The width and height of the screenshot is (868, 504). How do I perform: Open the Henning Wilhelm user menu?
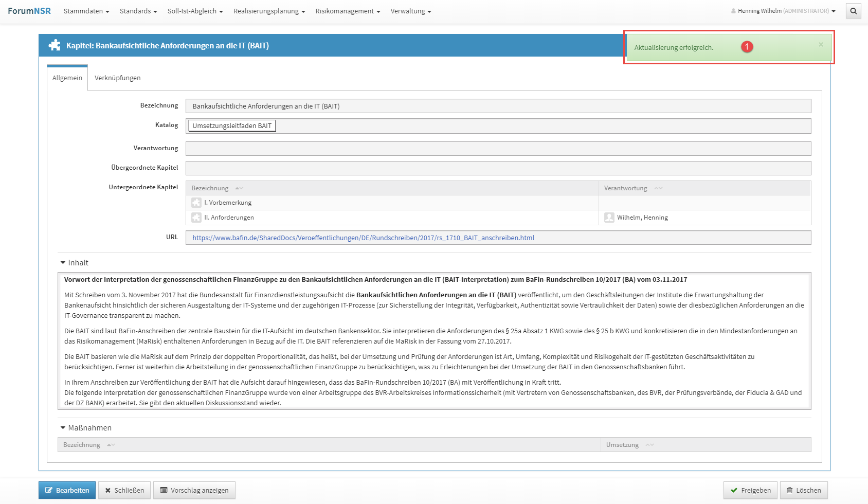[x=783, y=11]
